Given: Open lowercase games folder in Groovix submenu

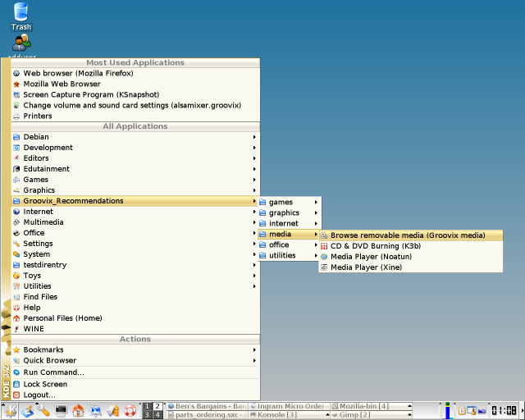Looking at the screenshot, I should pyautogui.click(x=289, y=202).
